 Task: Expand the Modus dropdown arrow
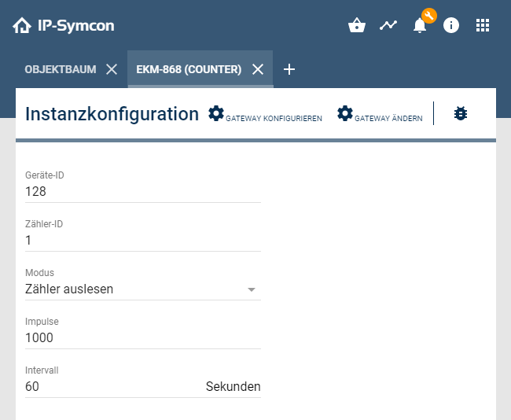(x=252, y=289)
